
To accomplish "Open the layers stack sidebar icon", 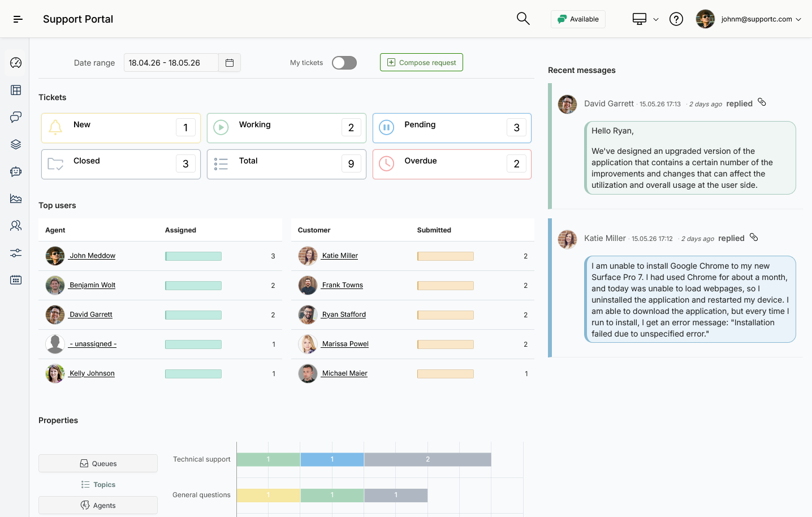I will click(16, 144).
